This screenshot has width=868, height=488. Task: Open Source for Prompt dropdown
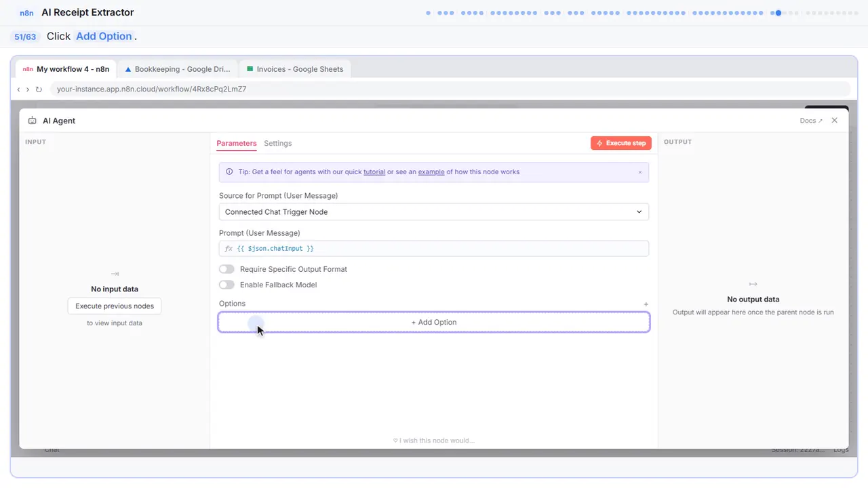[434, 212]
